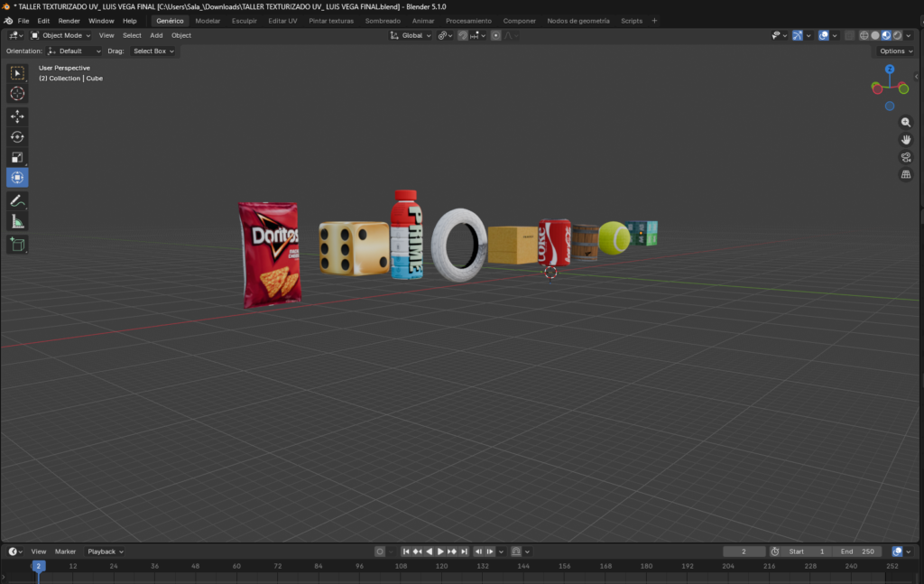Play the animation forward

coord(440,552)
